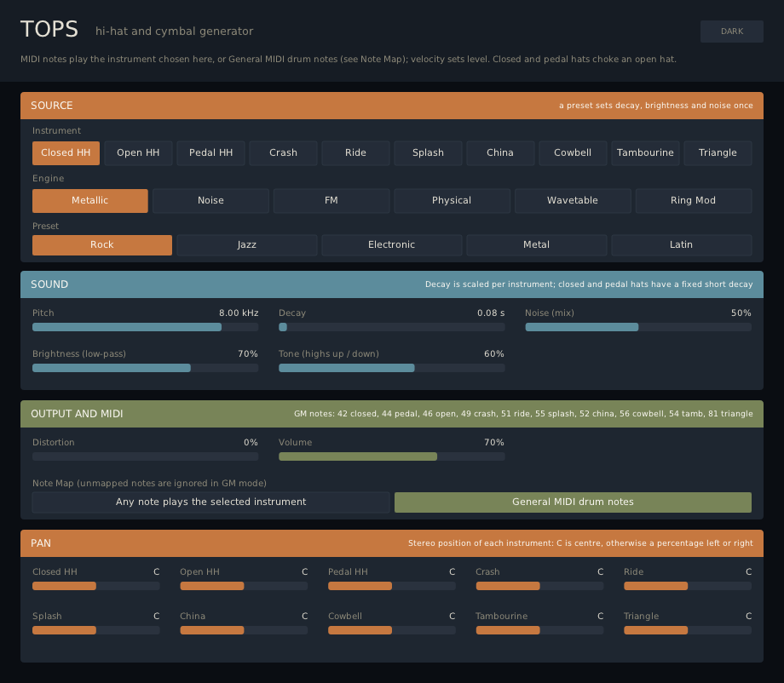Enable 'Any note plays the selected instrument'
The width and height of the screenshot is (784, 683).
point(211,502)
